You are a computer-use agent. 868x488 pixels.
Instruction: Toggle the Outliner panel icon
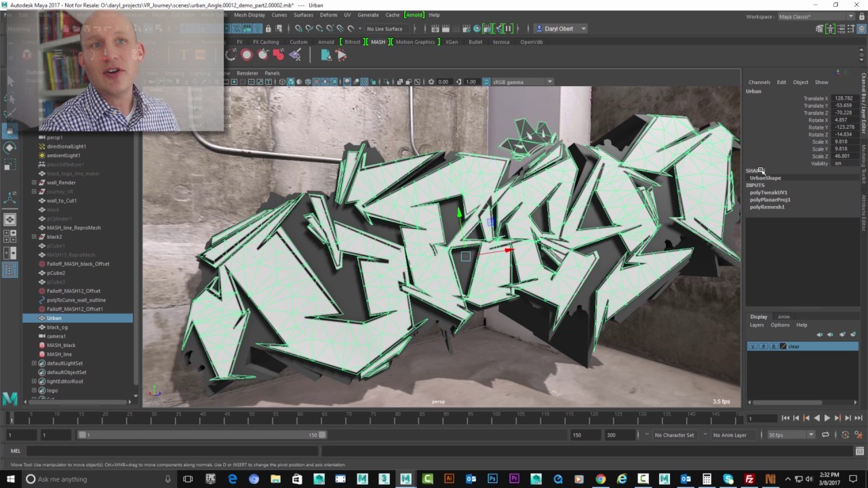coord(10,270)
